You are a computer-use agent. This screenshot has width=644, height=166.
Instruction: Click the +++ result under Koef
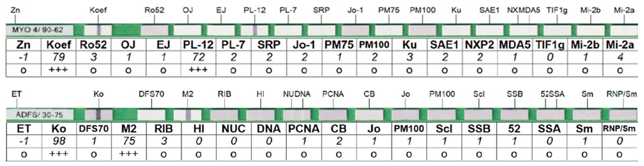pos(58,70)
